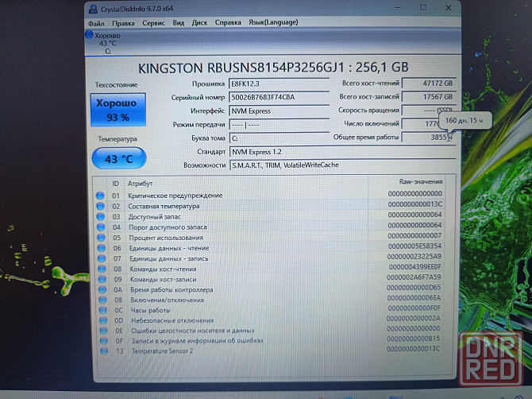The height and width of the screenshot is (399, 532).
Task: Open the Сервис menu
Action: coord(153,23)
